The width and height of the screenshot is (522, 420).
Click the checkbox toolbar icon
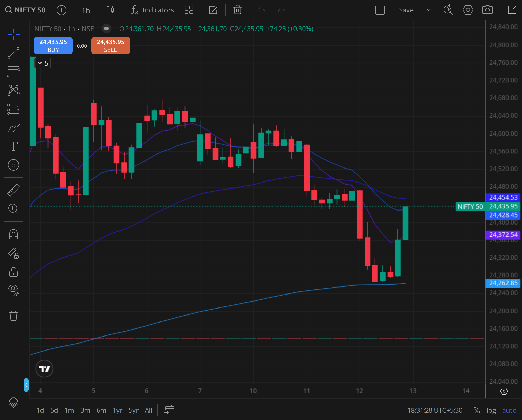pyautogui.click(x=213, y=10)
